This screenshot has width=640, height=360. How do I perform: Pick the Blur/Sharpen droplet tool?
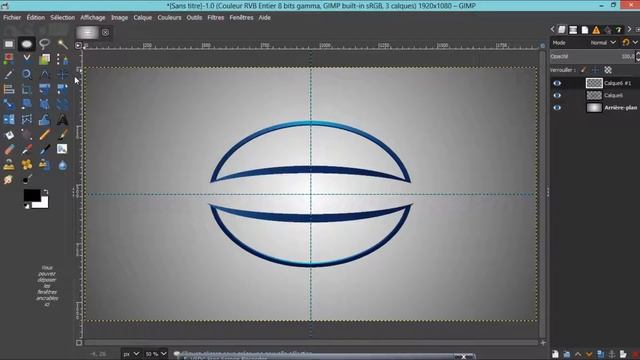tap(62, 165)
